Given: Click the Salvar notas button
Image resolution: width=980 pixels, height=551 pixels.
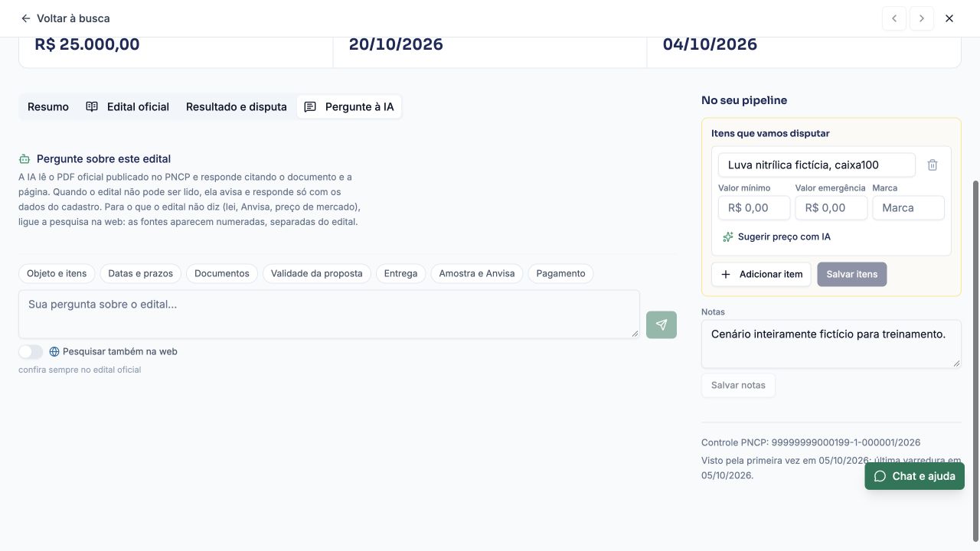Looking at the screenshot, I should click(x=738, y=386).
